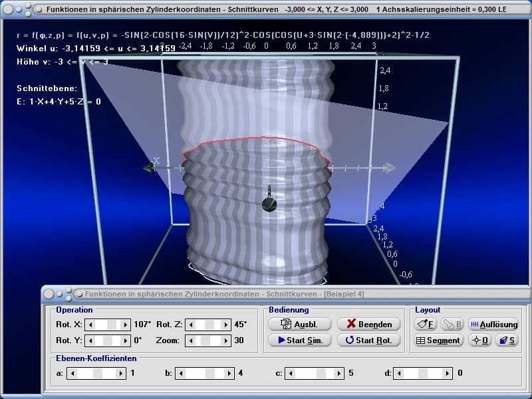The width and height of the screenshot is (532, 399).
Task: Decrease coefficient a with left arrow
Action: pos(72,373)
